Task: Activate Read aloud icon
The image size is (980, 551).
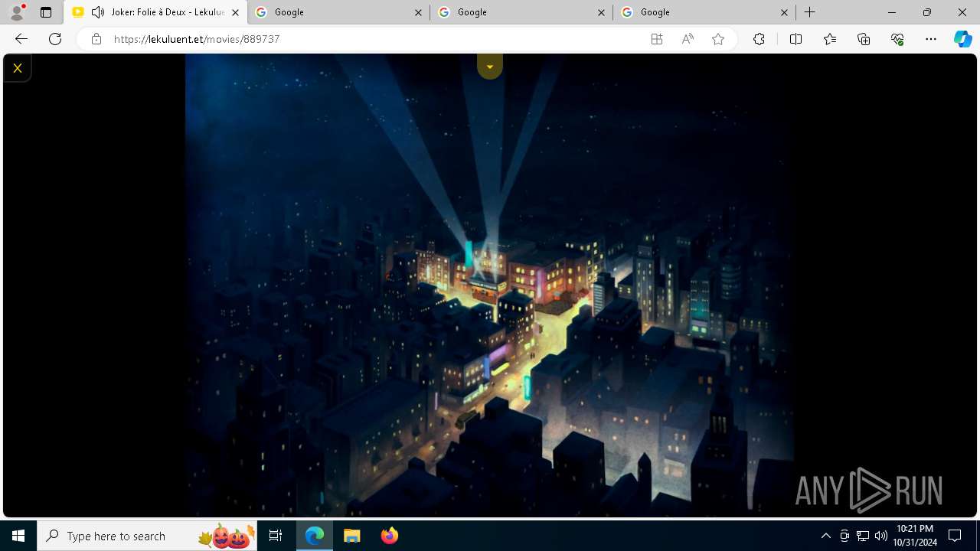Action: [688, 39]
